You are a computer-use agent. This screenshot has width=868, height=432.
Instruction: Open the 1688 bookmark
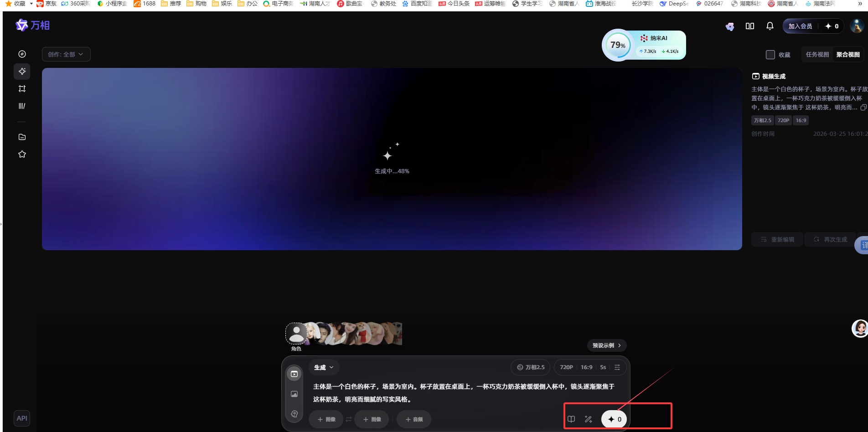pos(145,4)
